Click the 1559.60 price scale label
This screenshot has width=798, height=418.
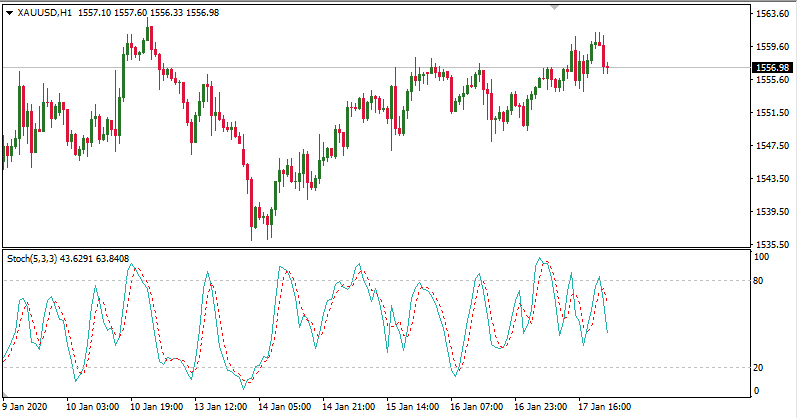pos(772,47)
